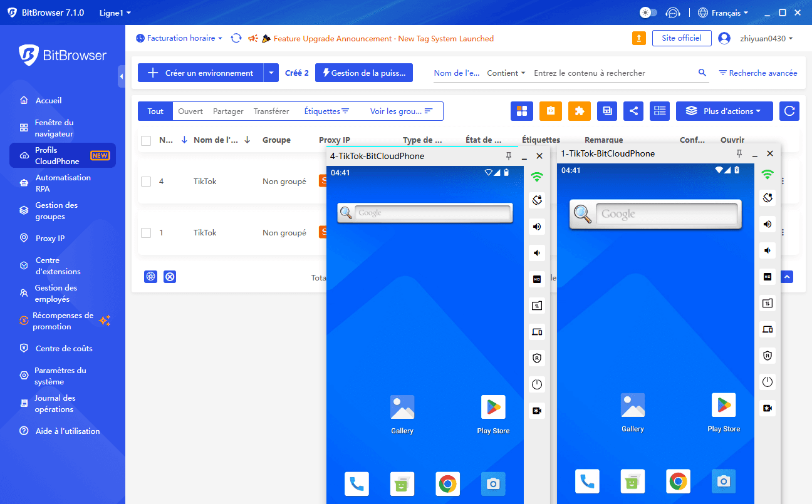The width and height of the screenshot is (812, 504).
Task: Click volume up in 1-TikTok phone window
Action: click(768, 224)
